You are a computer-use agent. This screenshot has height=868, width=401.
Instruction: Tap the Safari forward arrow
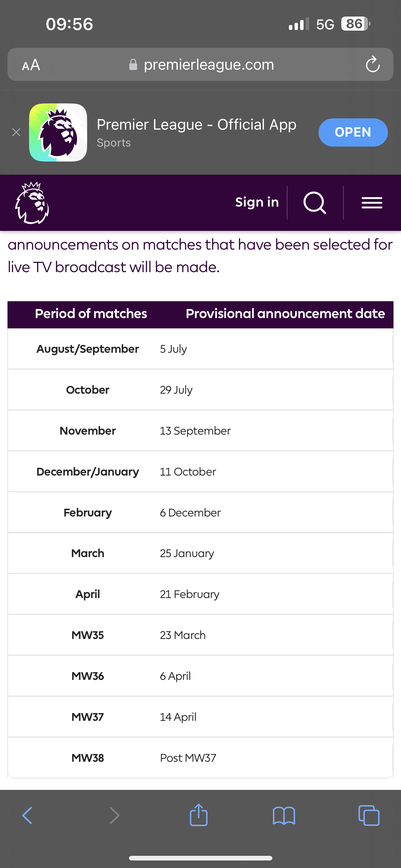click(115, 816)
